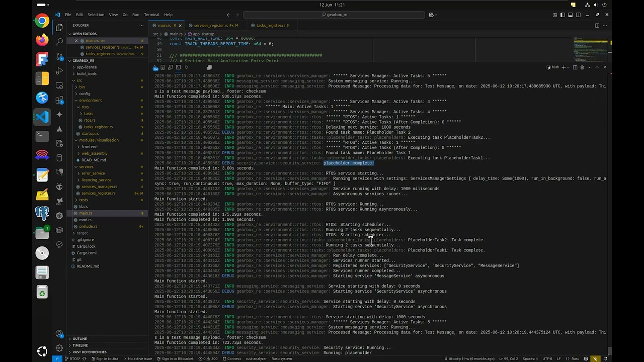Screen dimensions: 644x362
Task: Open the Help menu
Action: [x=168, y=15]
